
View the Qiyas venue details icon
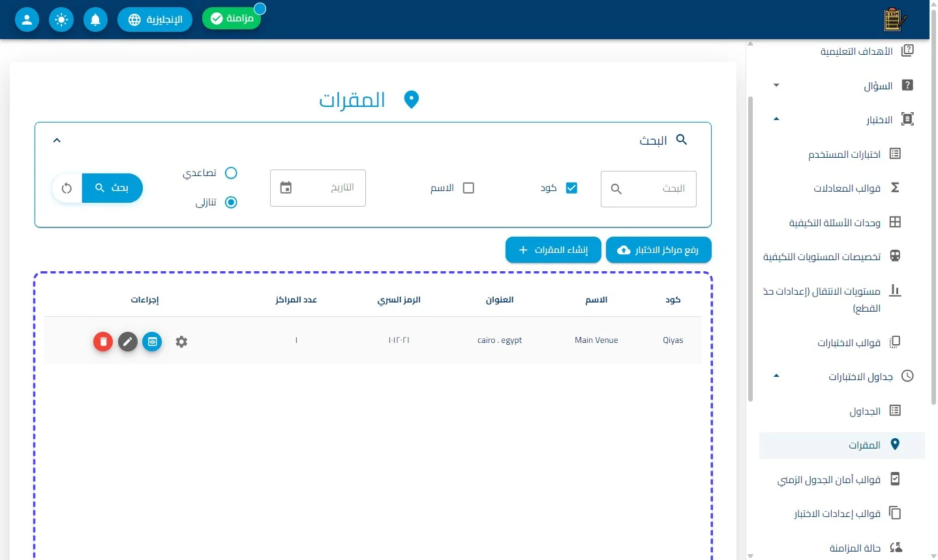coord(152,342)
